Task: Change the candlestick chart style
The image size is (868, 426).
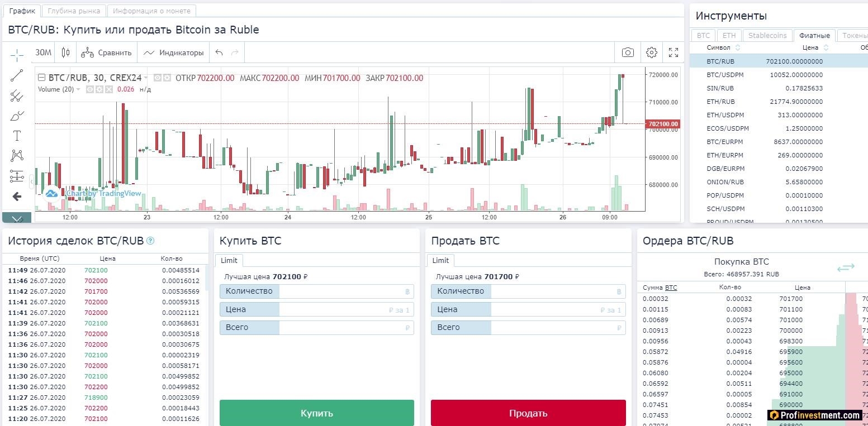Action: point(65,52)
